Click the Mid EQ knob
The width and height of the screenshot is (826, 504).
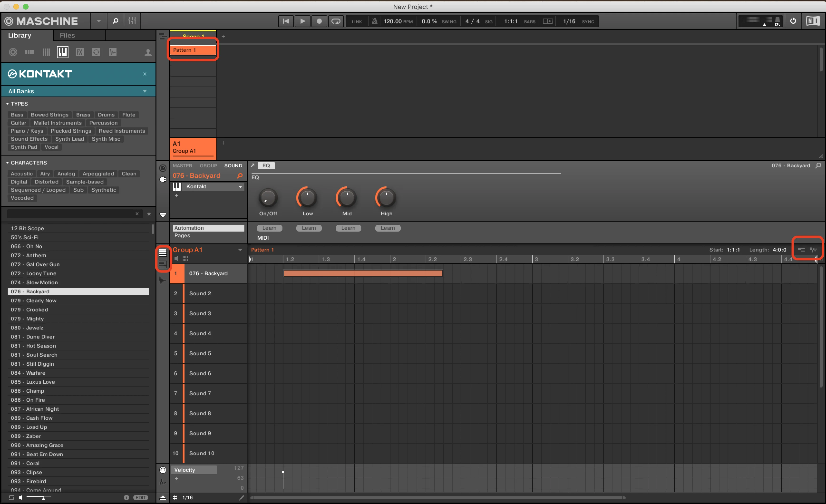(x=347, y=197)
